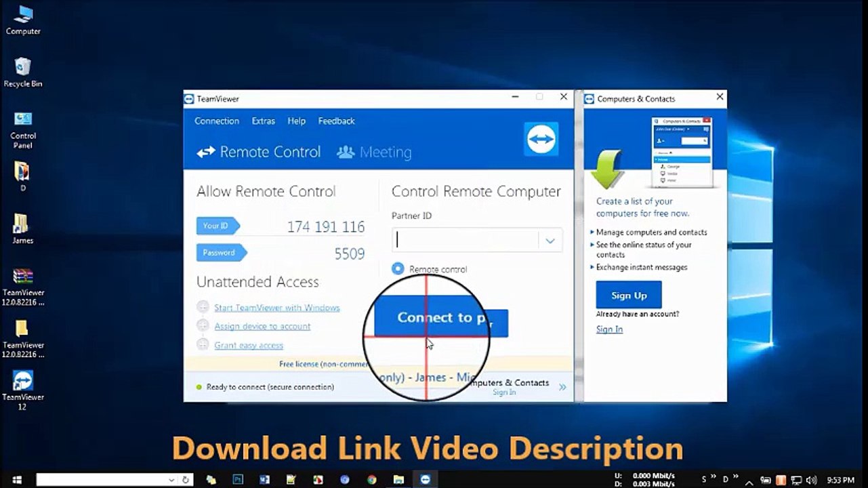The image size is (868, 488).
Task: Click the Ready to connect status text
Action: pos(270,387)
